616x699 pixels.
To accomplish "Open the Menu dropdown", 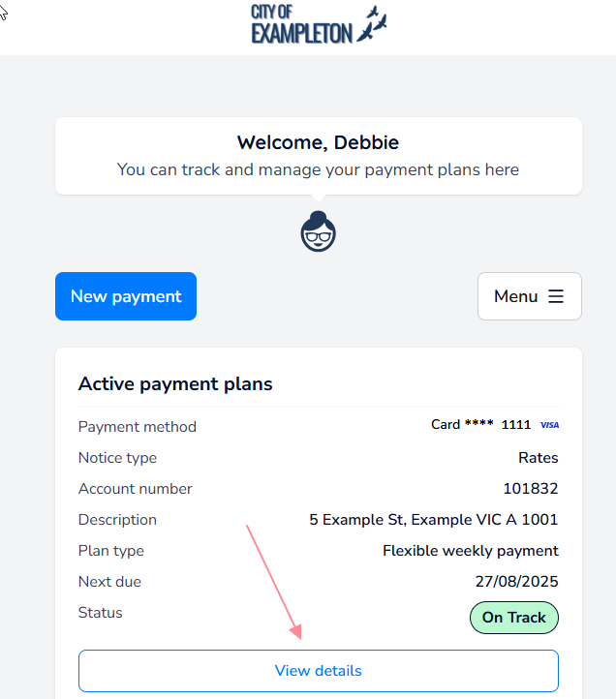I will pyautogui.click(x=529, y=296).
